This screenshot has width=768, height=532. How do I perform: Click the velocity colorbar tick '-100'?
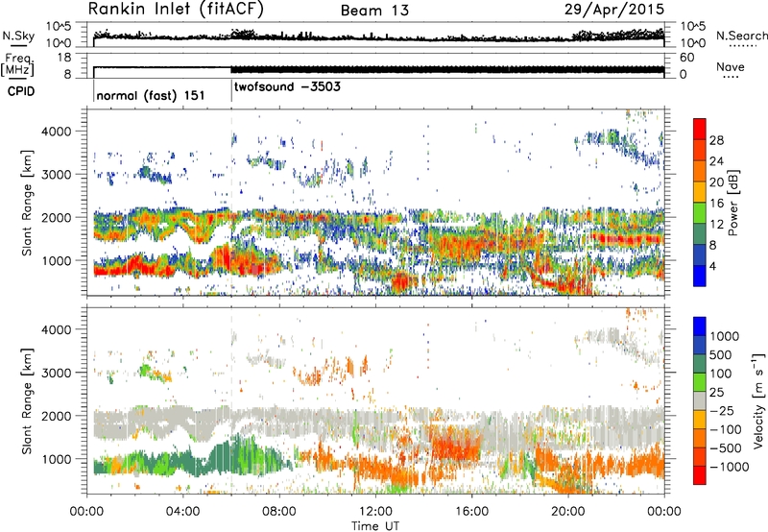click(x=726, y=429)
